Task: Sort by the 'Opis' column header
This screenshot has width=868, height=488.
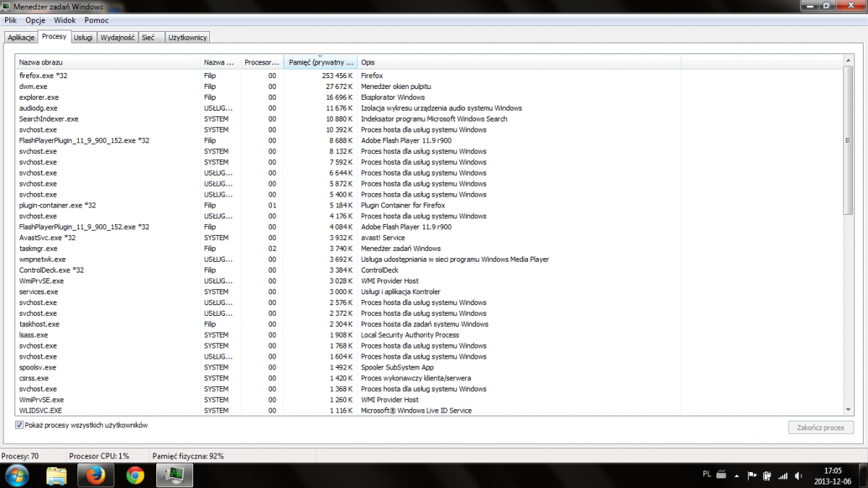Action: tap(519, 63)
